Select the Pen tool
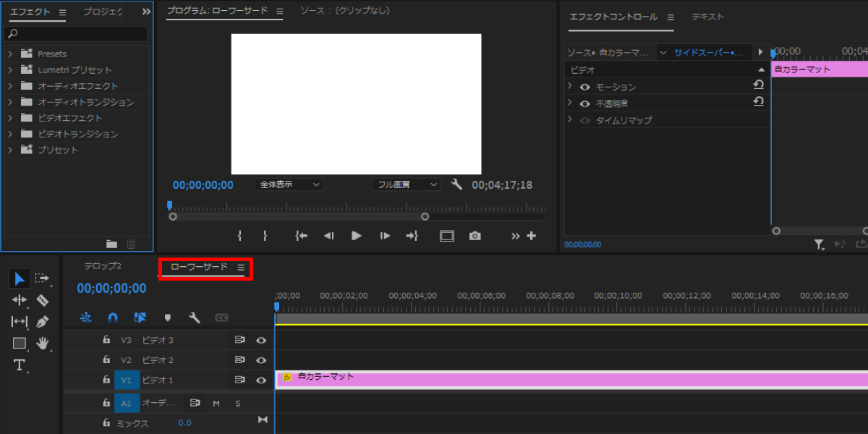The height and width of the screenshot is (434, 868). tap(42, 322)
